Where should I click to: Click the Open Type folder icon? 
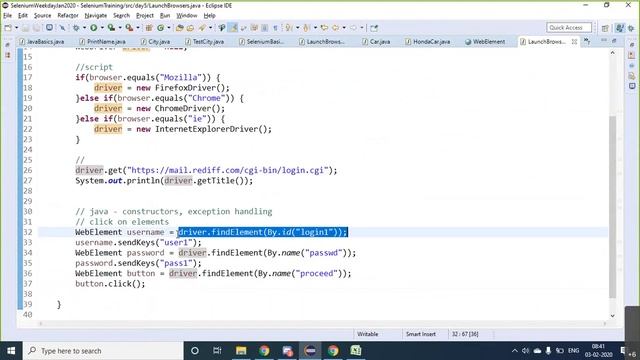pos(180,28)
